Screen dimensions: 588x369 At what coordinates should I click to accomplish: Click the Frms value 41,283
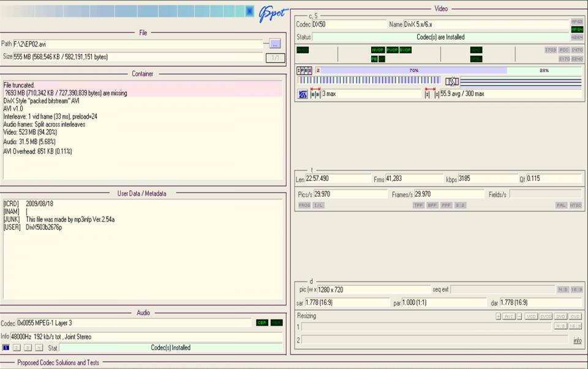pos(413,179)
